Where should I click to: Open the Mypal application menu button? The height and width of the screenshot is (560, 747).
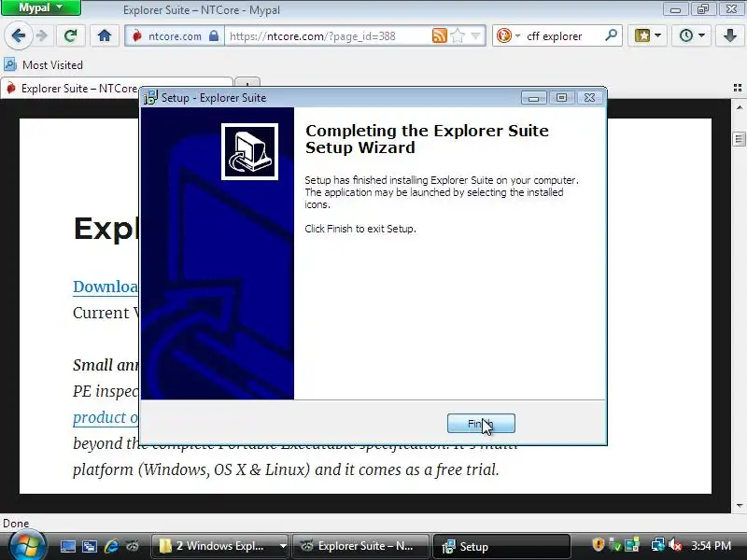point(41,8)
